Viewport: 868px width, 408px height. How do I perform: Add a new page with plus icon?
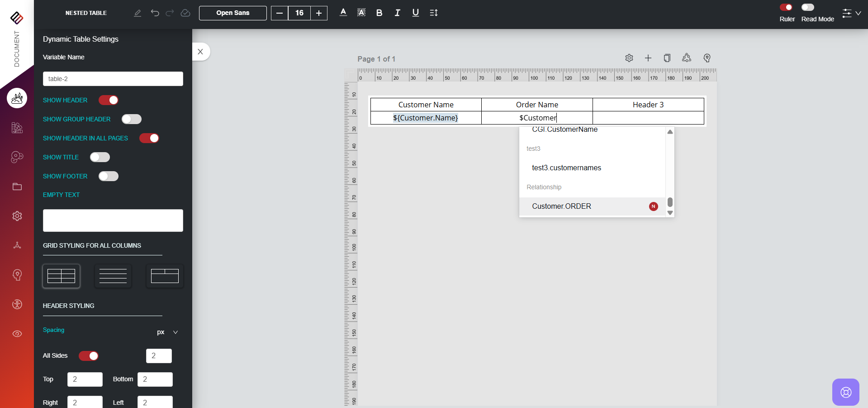click(648, 58)
